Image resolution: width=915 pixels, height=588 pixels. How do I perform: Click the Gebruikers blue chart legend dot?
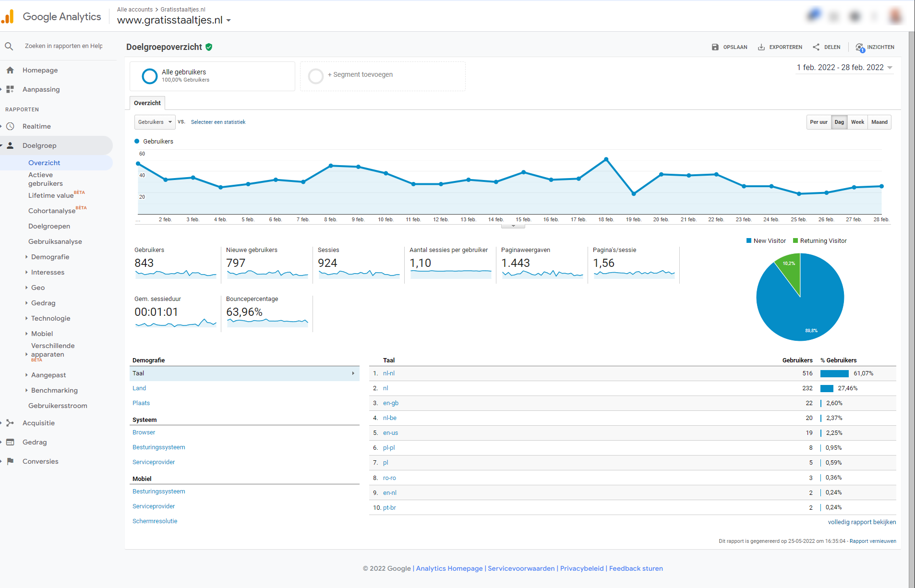coord(137,142)
